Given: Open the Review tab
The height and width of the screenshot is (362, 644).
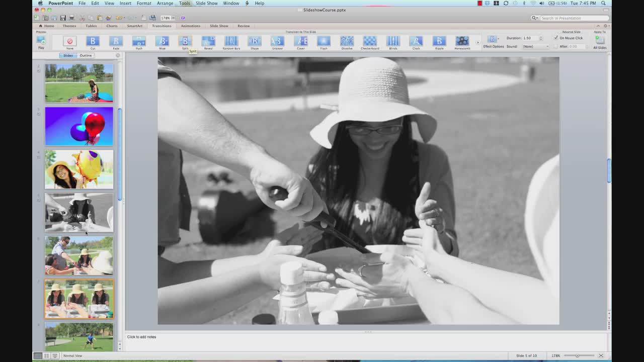Looking at the screenshot, I should [244, 26].
